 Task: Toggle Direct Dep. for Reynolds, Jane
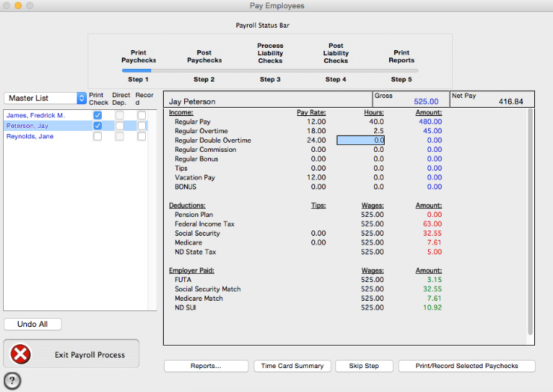(x=120, y=136)
